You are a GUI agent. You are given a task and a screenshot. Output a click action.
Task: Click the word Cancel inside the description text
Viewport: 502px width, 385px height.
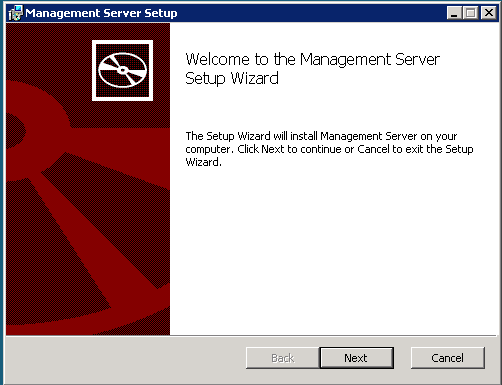(373, 149)
